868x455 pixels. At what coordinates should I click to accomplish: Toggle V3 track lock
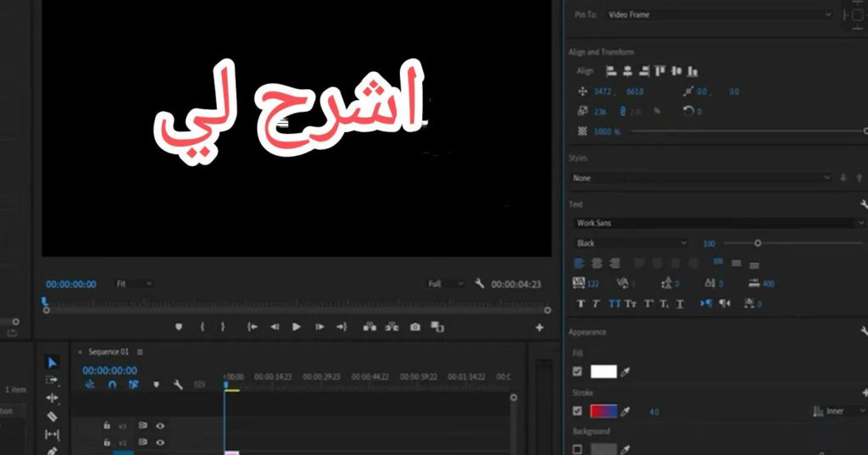tap(107, 425)
